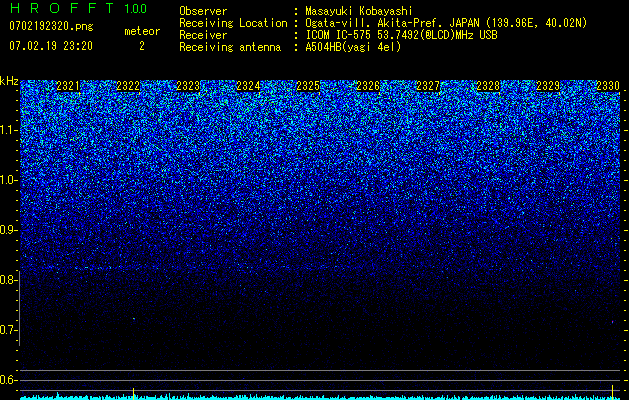Click the date stamp 07.02.19 23:20

click(51, 46)
